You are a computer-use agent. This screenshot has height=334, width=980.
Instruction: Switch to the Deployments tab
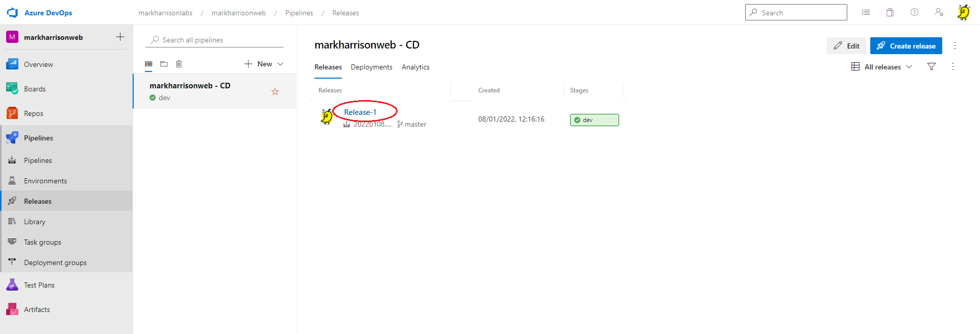(371, 67)
